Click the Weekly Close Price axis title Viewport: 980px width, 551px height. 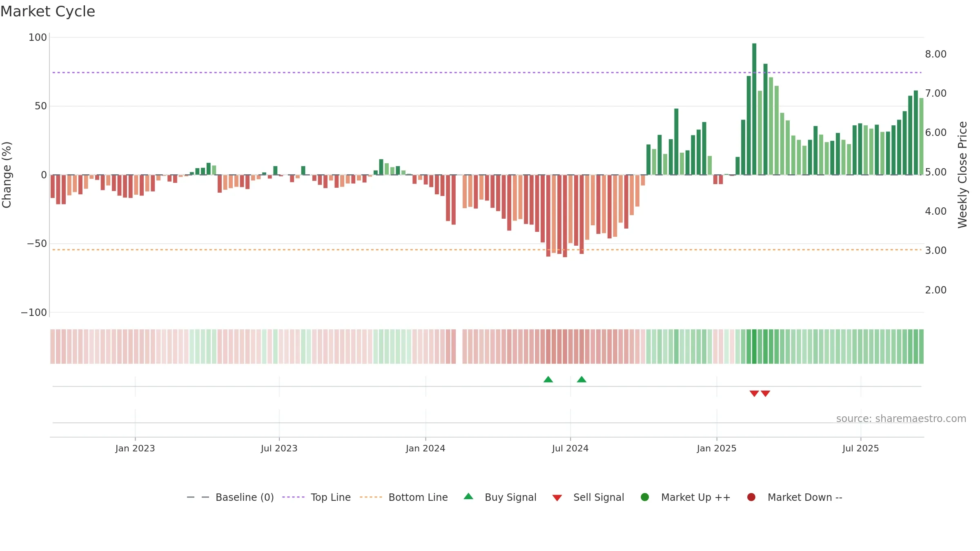click(x=962, y=175)
